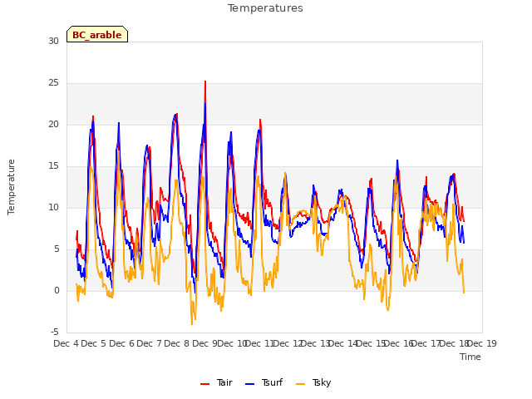Click the blue Tsurf legend color marker
This screenshot has width=532, height=399.
point(249,384)
